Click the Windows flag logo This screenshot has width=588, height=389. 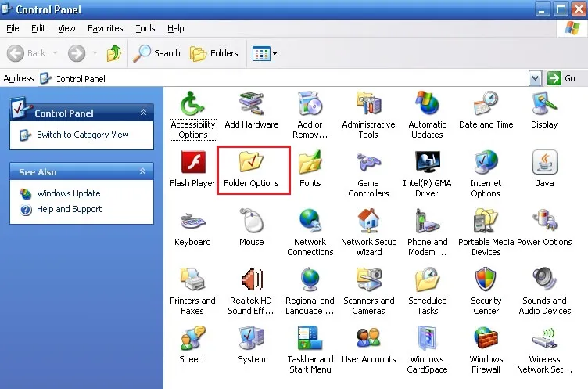[x=572, y=28]
